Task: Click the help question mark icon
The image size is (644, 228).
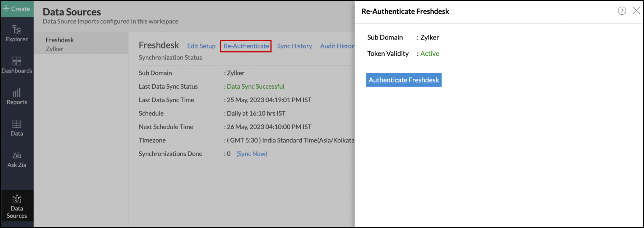Action: pos(622,11)
